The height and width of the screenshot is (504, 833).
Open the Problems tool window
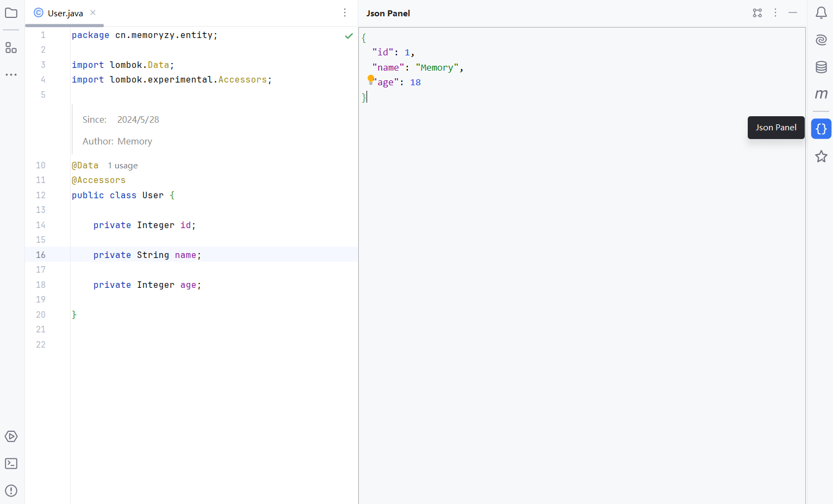11,490
